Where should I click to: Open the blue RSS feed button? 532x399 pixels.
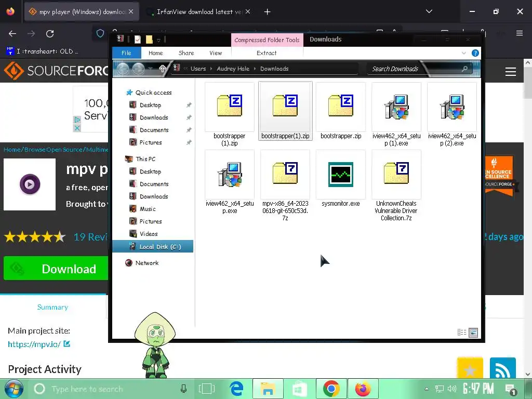point(503,368)
